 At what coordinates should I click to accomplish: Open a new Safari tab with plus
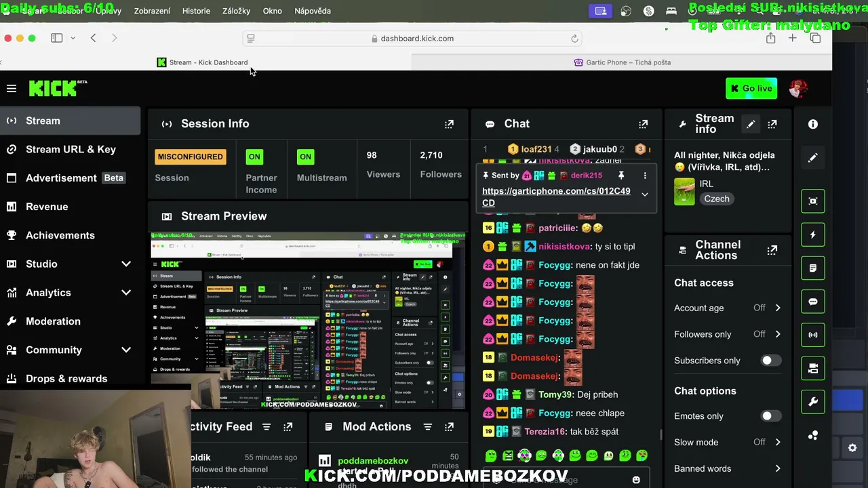pos(792,38)
